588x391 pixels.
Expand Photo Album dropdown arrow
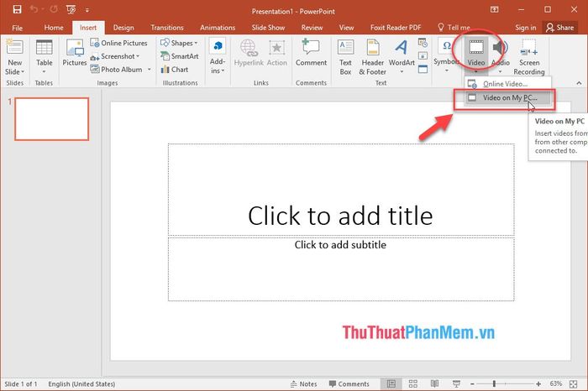pyautogui.click(x=150, y=70)
